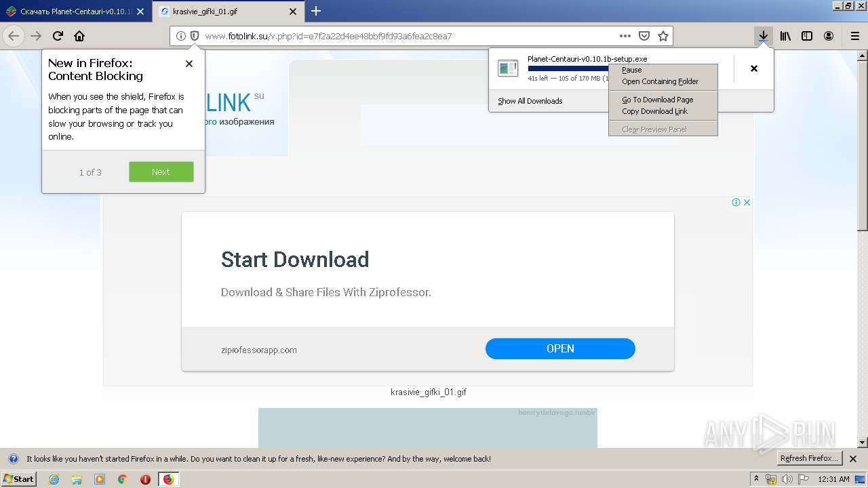
Task: Open Chrome from the taskbar
Action: click(x=122, y=479)
